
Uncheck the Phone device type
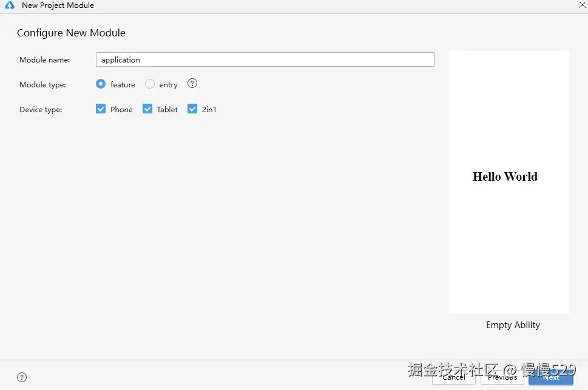pos(100,109)
